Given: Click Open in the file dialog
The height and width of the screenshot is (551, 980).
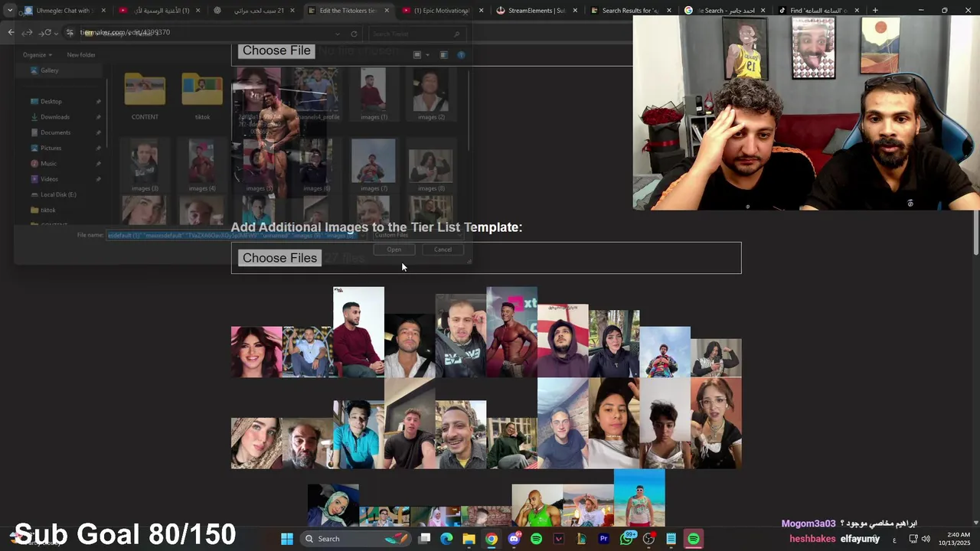Looking at the screenshot, I should (394, 249).
